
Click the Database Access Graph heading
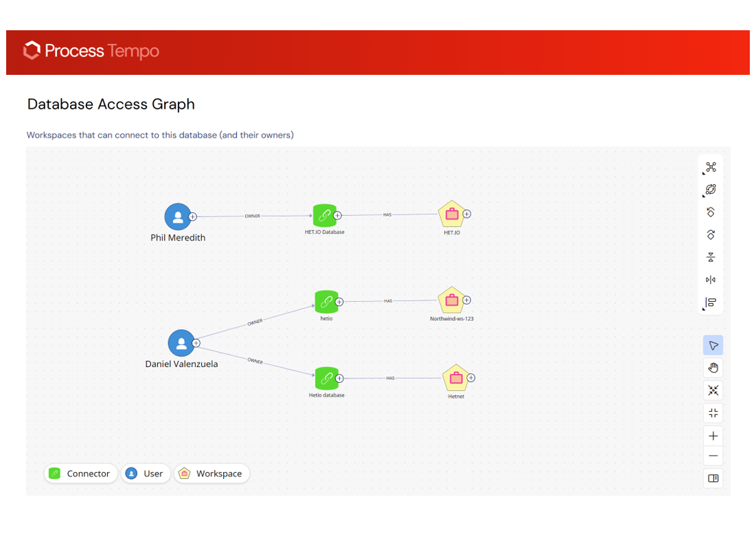[x=111, y=104]
